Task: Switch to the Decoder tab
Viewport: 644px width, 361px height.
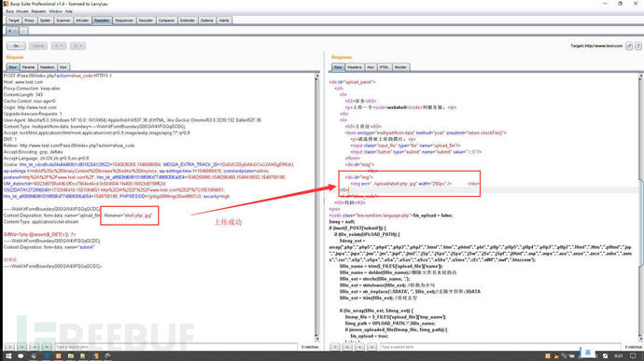Action: coord(146,21)
